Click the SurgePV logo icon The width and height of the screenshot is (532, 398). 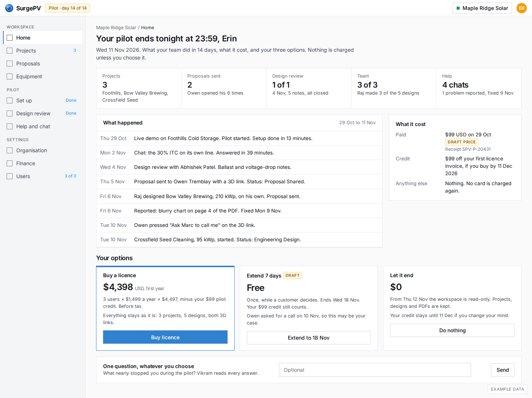[9, 8]
